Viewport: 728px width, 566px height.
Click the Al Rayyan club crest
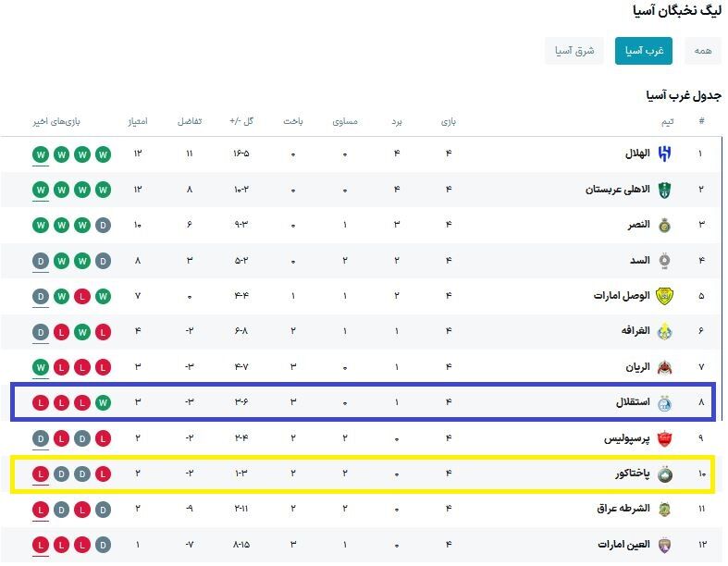(x=664, y=367)
